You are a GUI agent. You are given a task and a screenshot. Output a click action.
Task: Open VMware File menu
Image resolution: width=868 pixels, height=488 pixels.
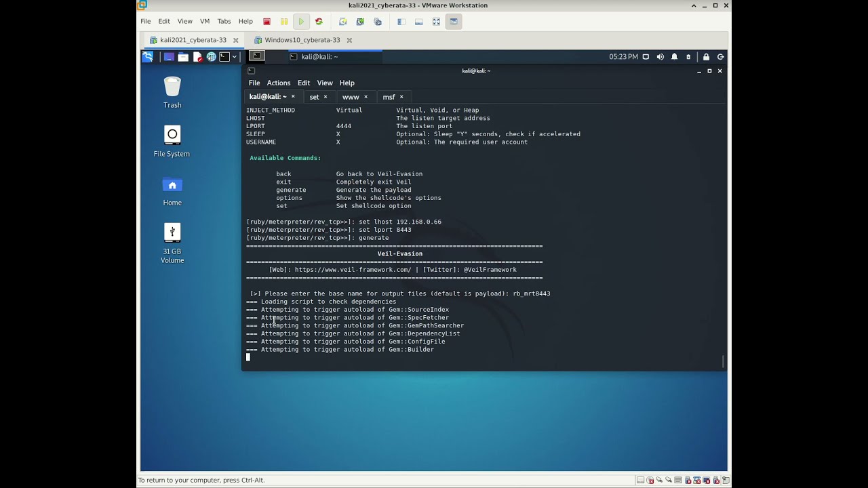click(x=146, y=22)
